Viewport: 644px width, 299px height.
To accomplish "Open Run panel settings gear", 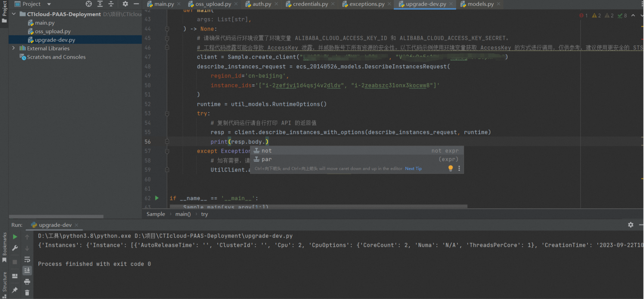I will [631, 225].
